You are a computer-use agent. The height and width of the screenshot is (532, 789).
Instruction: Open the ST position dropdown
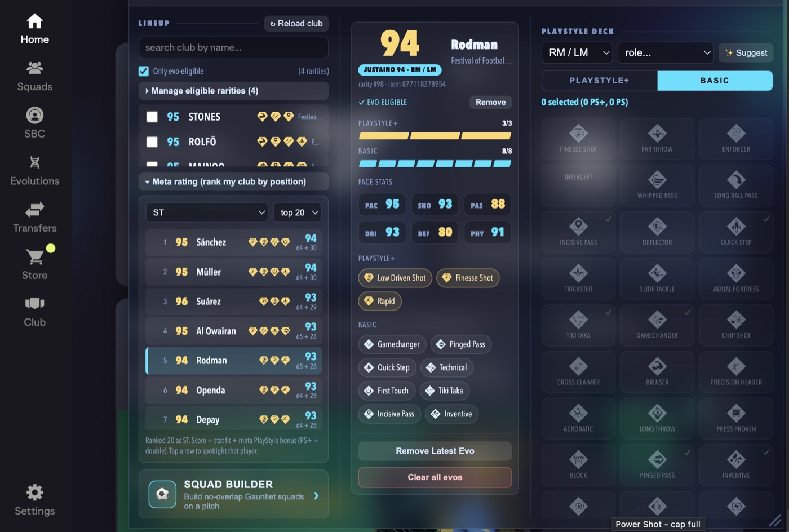207,212
